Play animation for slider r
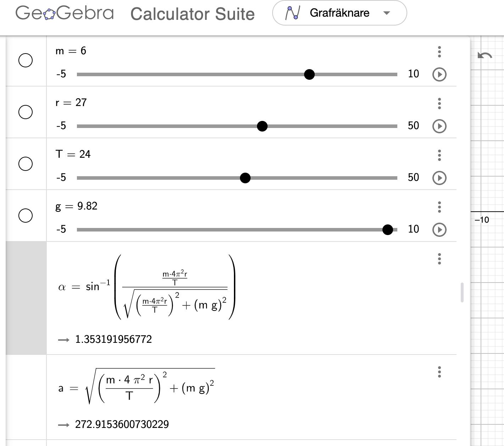 [439, 126]
